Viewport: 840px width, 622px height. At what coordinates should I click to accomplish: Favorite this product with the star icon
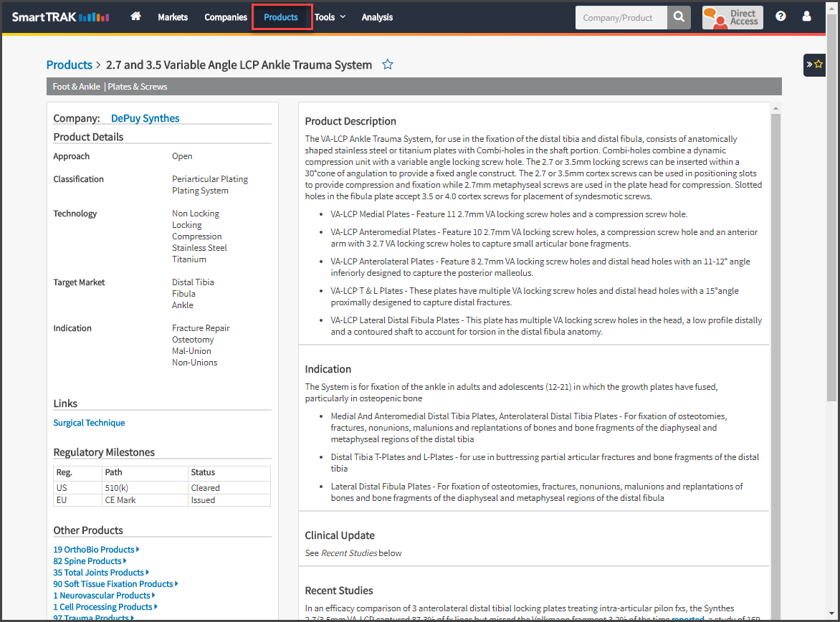387,64
